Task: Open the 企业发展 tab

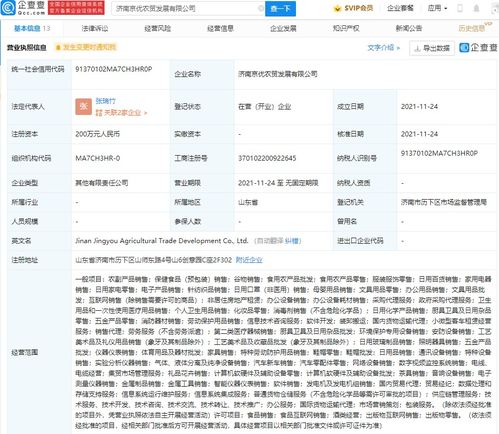Action: pyautogui.click(x=283, y=29)
